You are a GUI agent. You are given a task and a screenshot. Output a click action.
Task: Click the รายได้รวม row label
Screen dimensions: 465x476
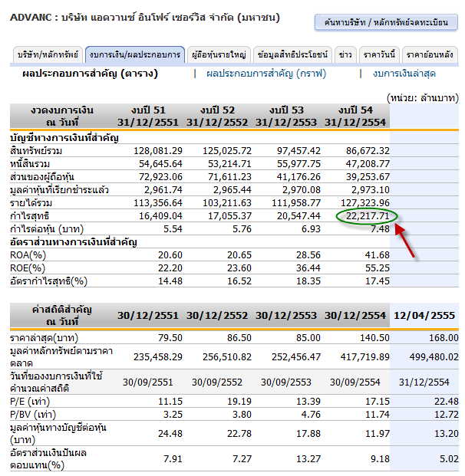tap(31, 203)
